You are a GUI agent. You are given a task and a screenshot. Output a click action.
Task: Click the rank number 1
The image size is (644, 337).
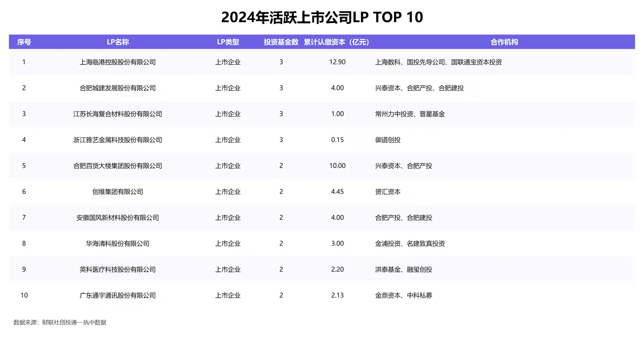pyautogui.click(x=24, y=62)
